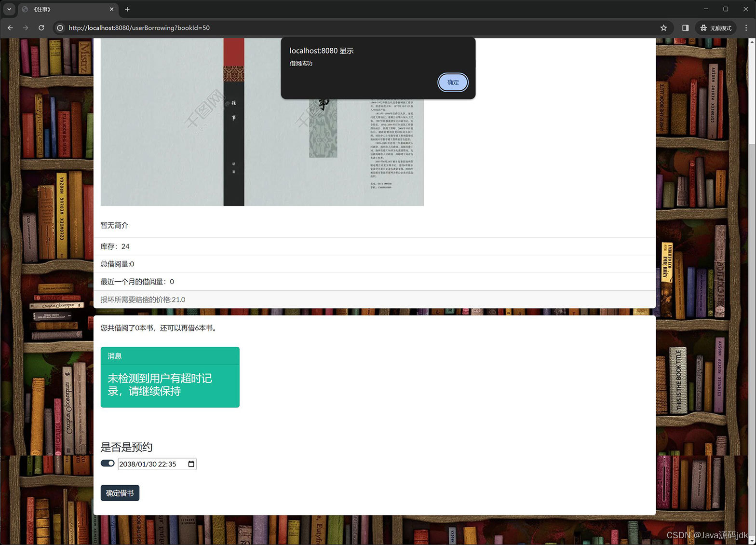The height and width of the screenshot is (545, 756).
Task: Bookmark this page with star icon
Action: pyautogui.click(x=663, y=28)
